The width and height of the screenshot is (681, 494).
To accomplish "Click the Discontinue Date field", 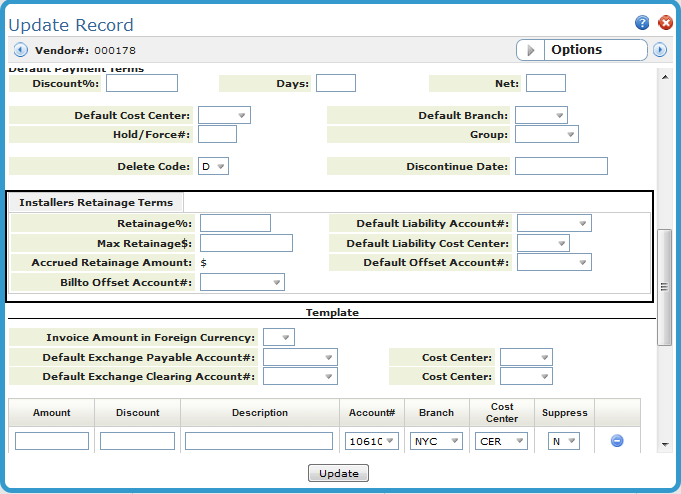I will [x=561, y=166].
